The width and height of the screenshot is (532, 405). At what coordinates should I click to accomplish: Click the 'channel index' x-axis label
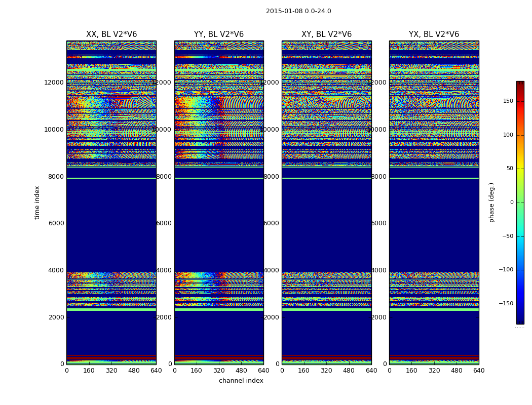(241, 381)
